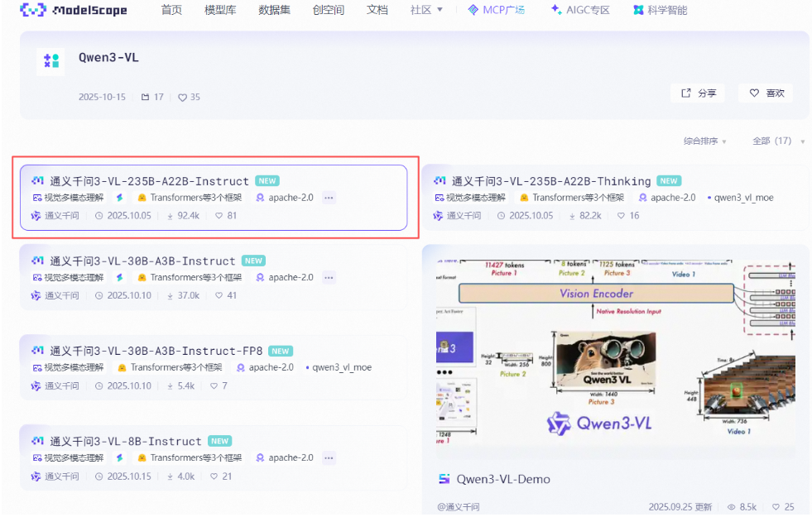Go to 数据集 in navigation

274,10
